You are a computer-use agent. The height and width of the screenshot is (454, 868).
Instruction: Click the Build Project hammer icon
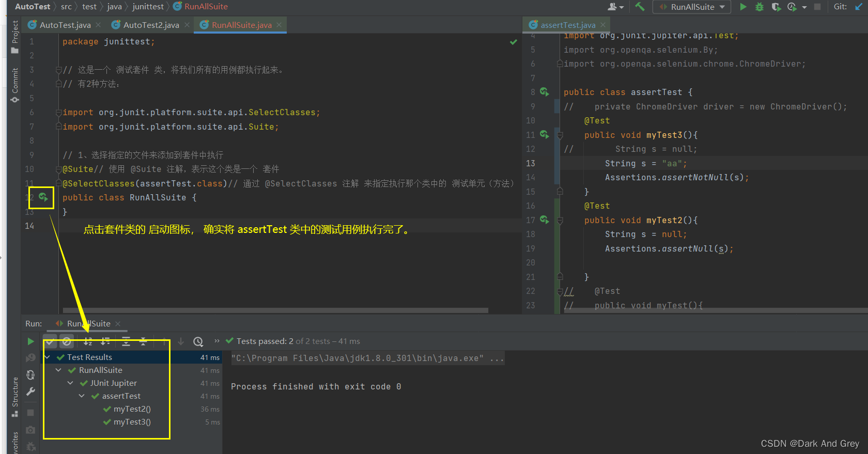tap(640, 7)
